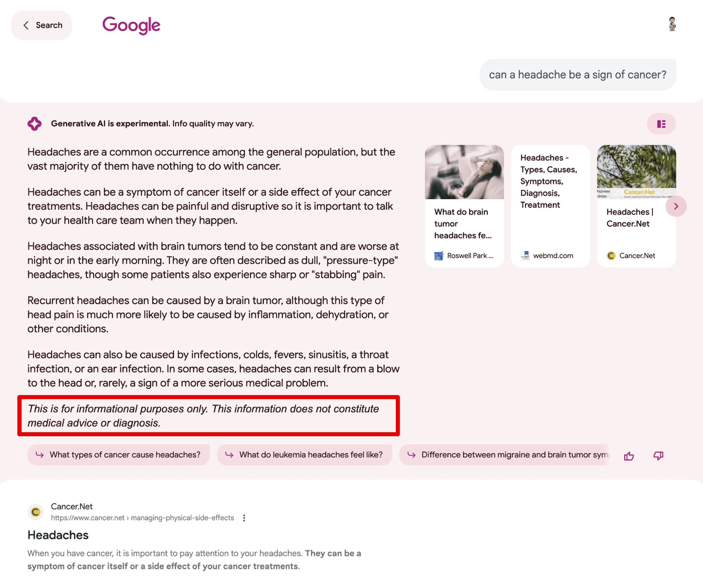The width and height of the screenshot is (703, 588).
Task: Click the Google logo
Action: 131,25
